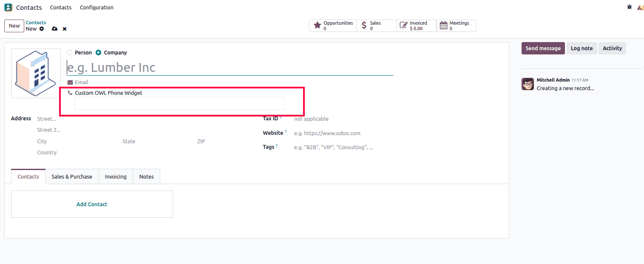Screen dimensions: 644x264
Task: Switch to the Contacts tab
Action: 28,176
